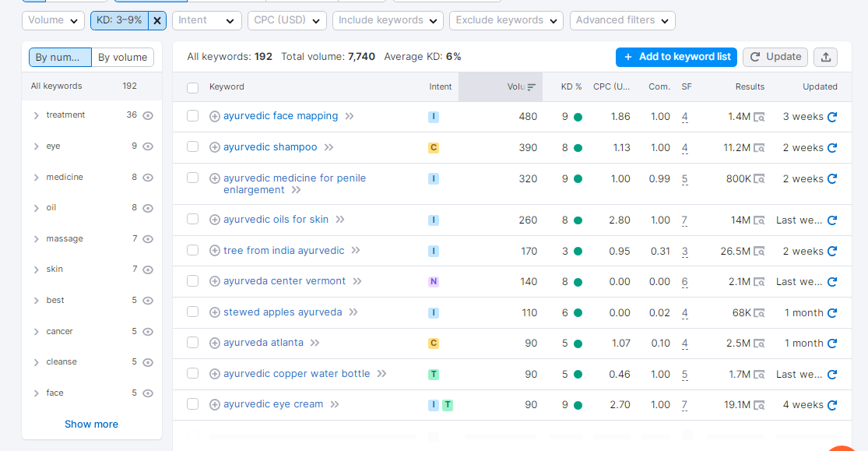View SERP for 'ayurvedic eye cream' results

(x=759, y=405)
